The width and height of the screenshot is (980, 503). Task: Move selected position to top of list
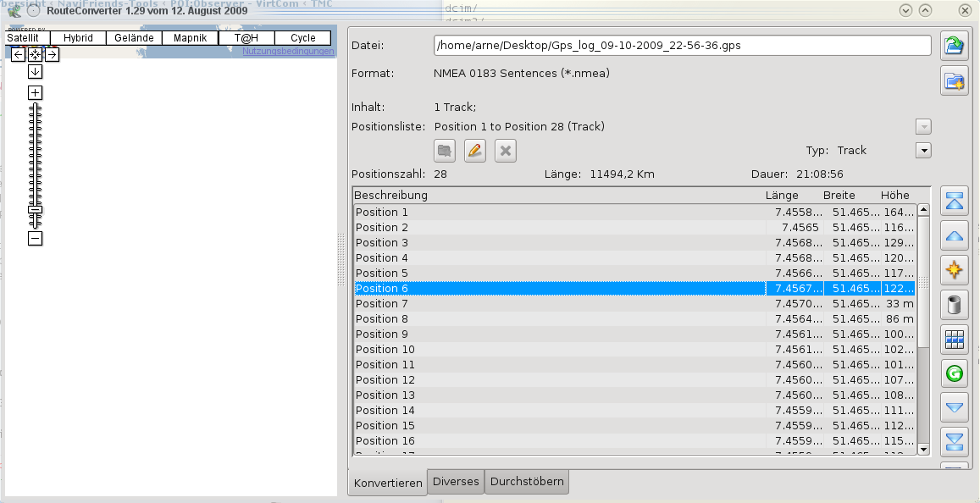coord(955,202)
